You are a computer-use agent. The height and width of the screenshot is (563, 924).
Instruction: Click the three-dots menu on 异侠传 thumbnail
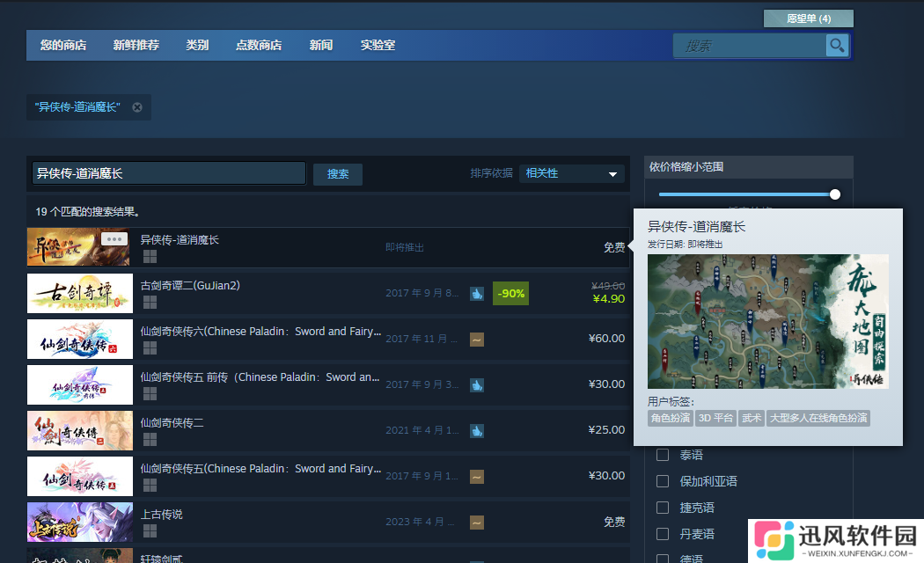point(114,238)
